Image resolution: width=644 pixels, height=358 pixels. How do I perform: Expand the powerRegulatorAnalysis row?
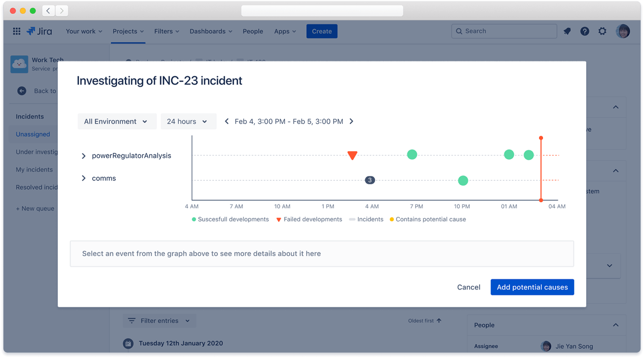pyautogui.click(x=83, y=155)
